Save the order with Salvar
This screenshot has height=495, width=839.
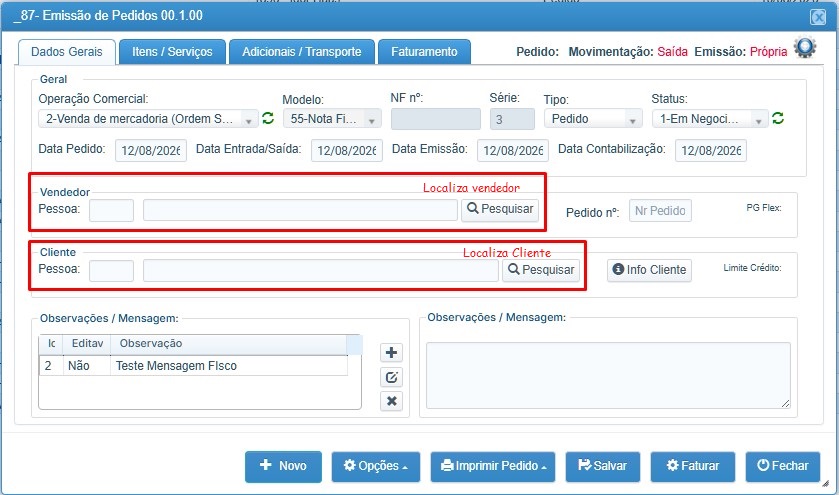pos(602,466)
